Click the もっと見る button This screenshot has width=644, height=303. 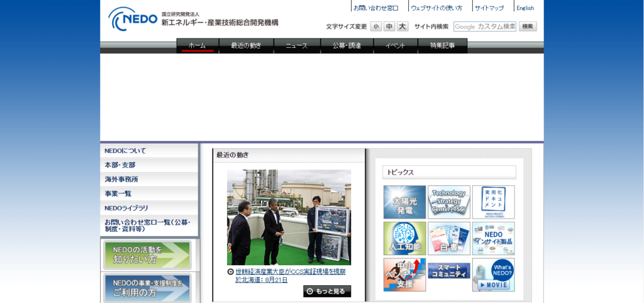click(x=327, y=291)
